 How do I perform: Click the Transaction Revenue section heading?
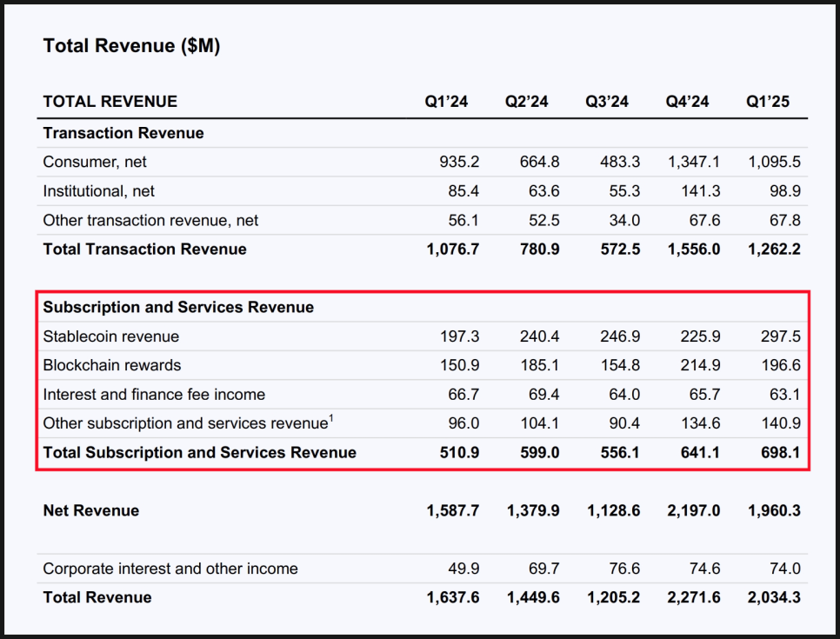coord(123,133)
